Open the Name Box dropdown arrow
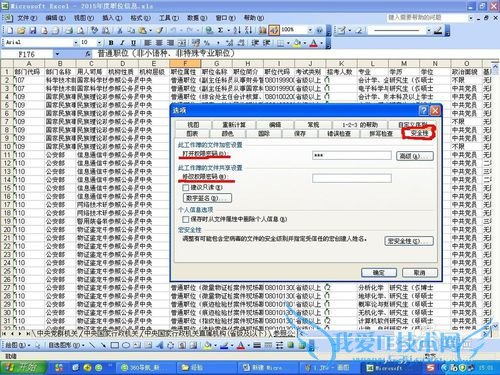Screen dimensions: 500x375 [57, 54]
